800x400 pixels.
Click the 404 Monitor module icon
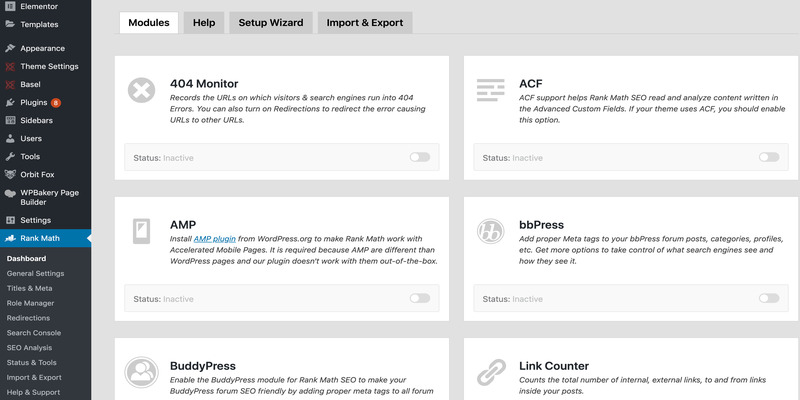142,90
